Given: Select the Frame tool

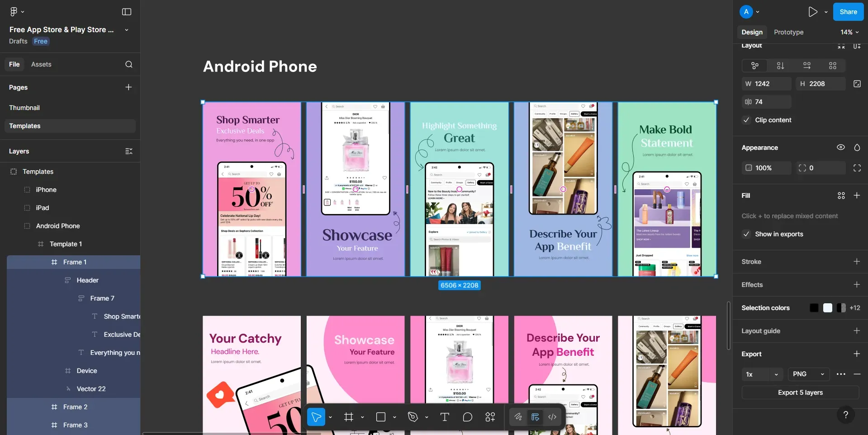Looking at the screenshot, I should pos(348,417).
